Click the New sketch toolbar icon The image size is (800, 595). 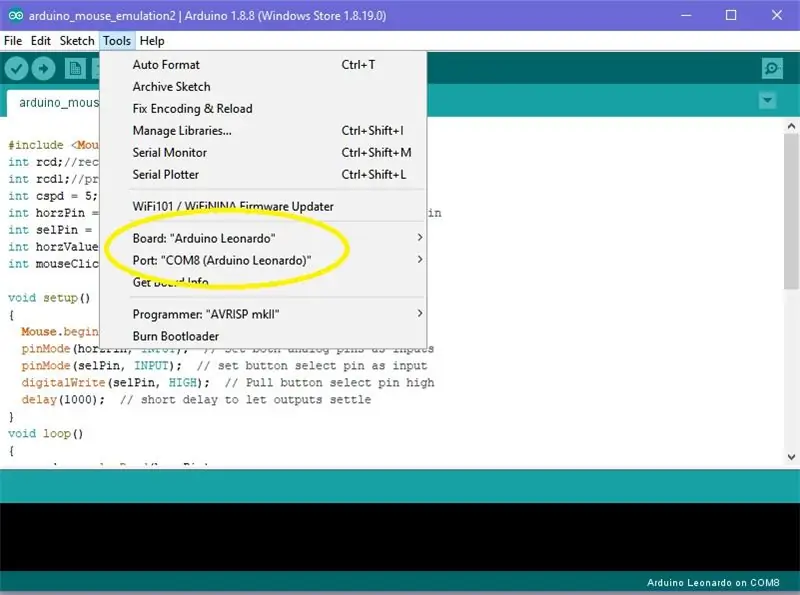tap(75, 68)
